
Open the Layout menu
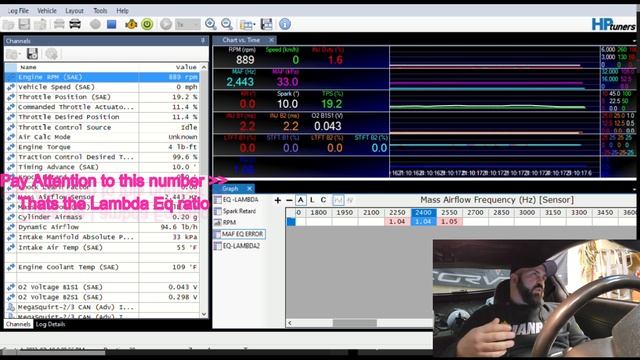point(74,11)
